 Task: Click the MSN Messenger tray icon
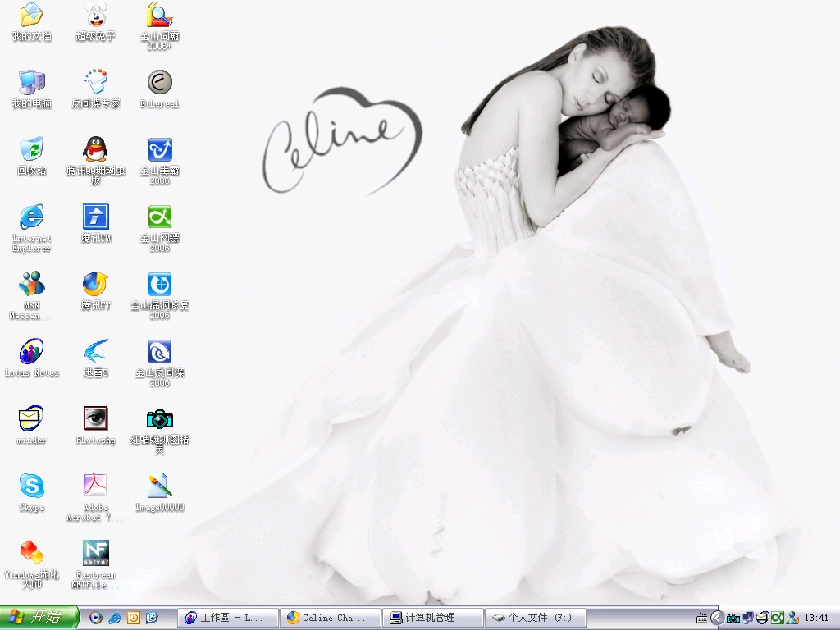tap(793, 619)
